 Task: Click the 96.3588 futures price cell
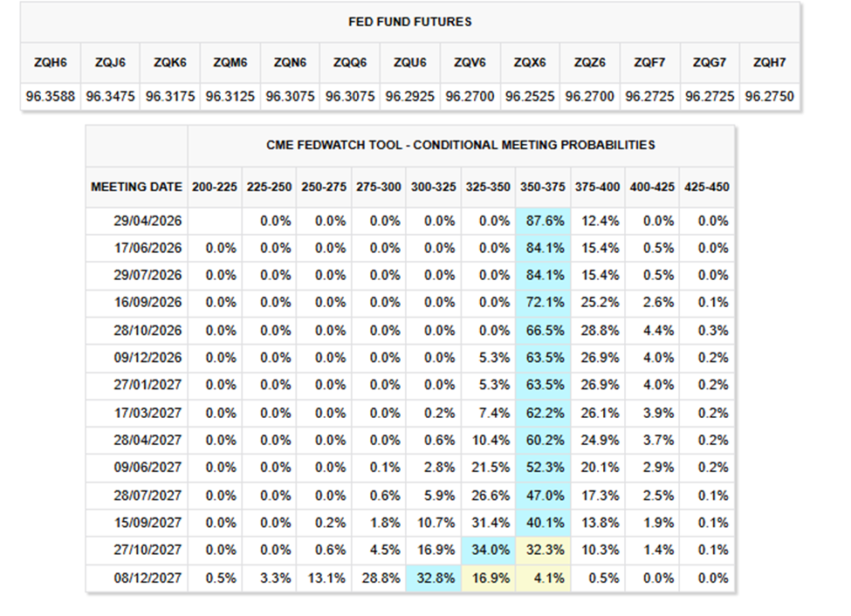50,96
